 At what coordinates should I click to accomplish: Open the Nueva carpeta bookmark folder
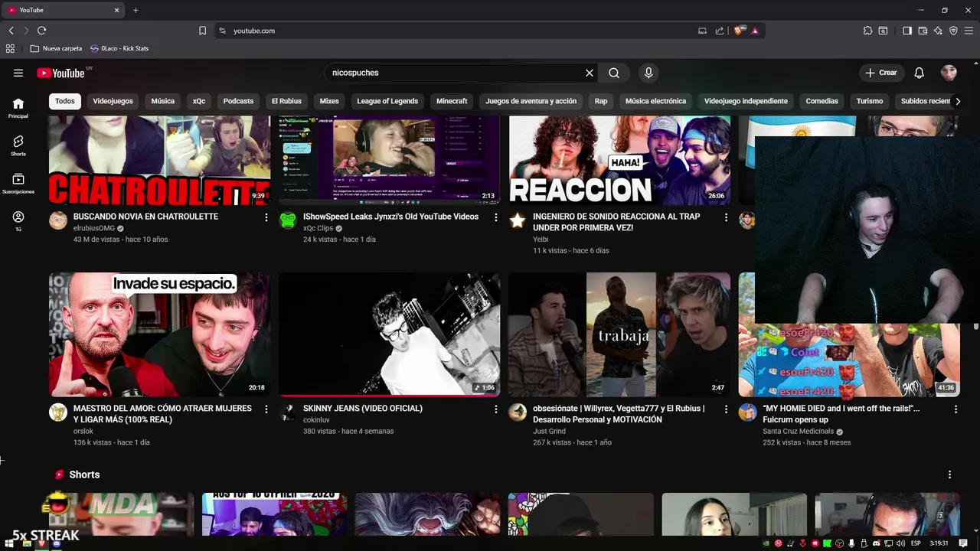coord(56,48)
